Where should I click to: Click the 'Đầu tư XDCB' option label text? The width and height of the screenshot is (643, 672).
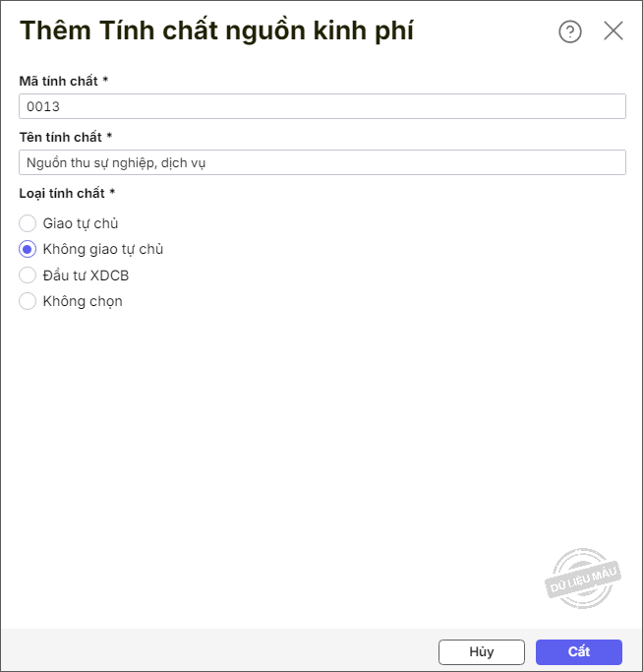[86, 275]
